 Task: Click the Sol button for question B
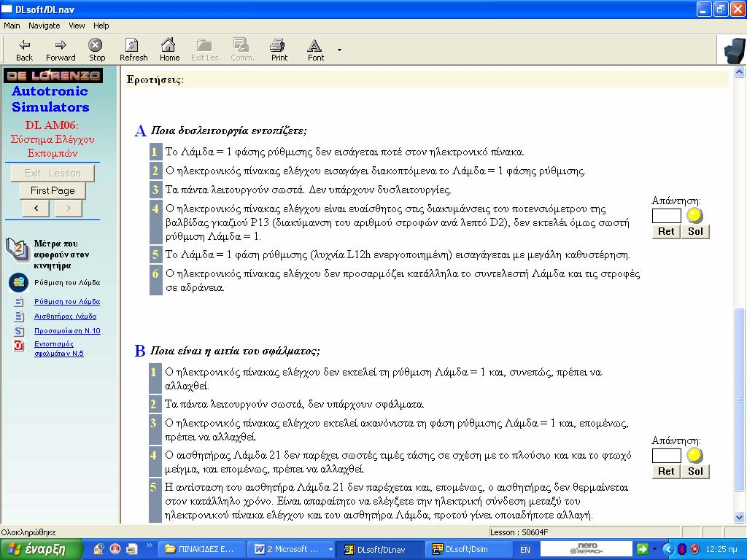click(695, 472)
